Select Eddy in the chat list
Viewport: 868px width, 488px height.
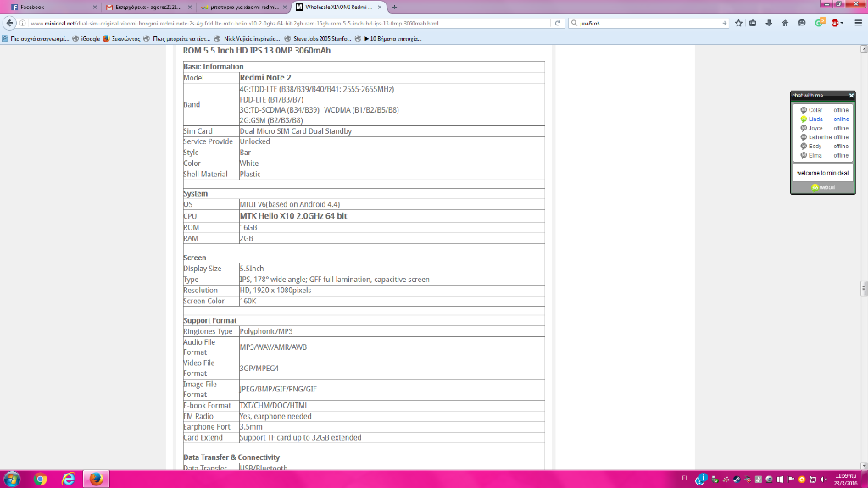(824, 146)
